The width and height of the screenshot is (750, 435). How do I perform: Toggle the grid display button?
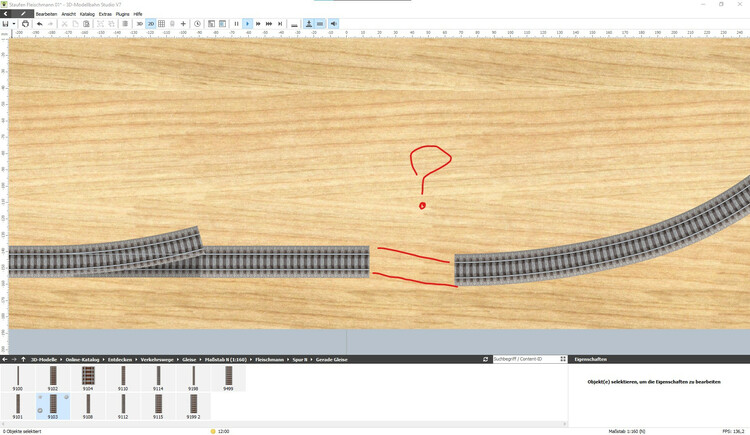[x=162, y=24]
